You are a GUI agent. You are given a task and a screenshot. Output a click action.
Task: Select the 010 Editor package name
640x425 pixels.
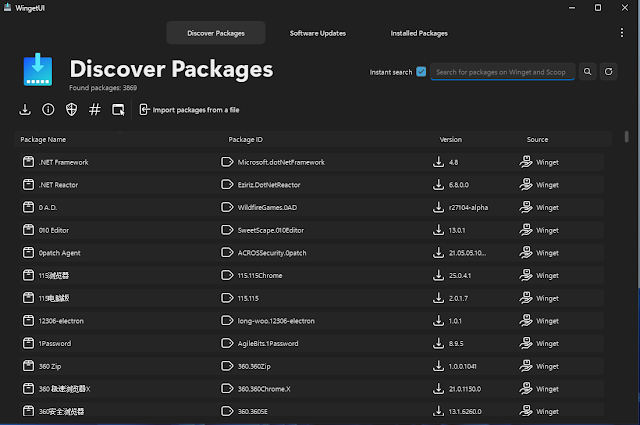53,230
